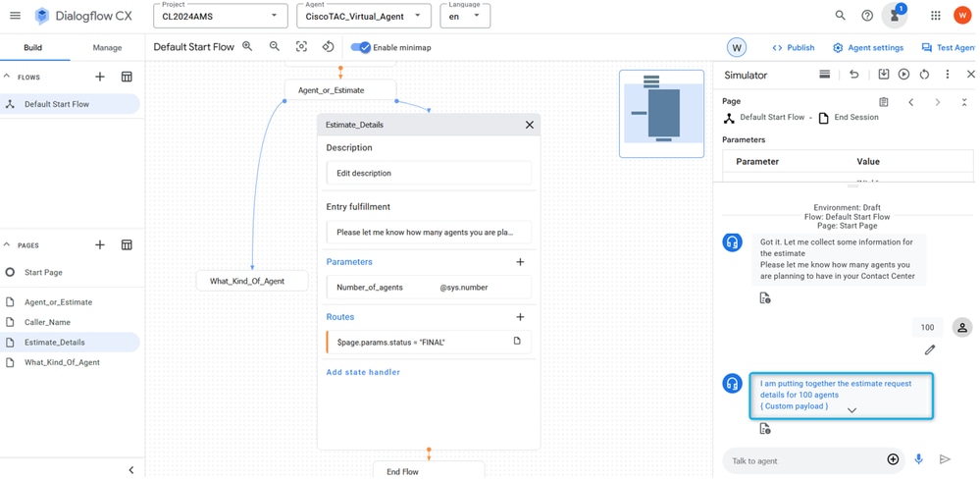
Task: Open the Agent CiscoTAC_Virtual_Agent dropdown
Action: (x=364, y=17)
